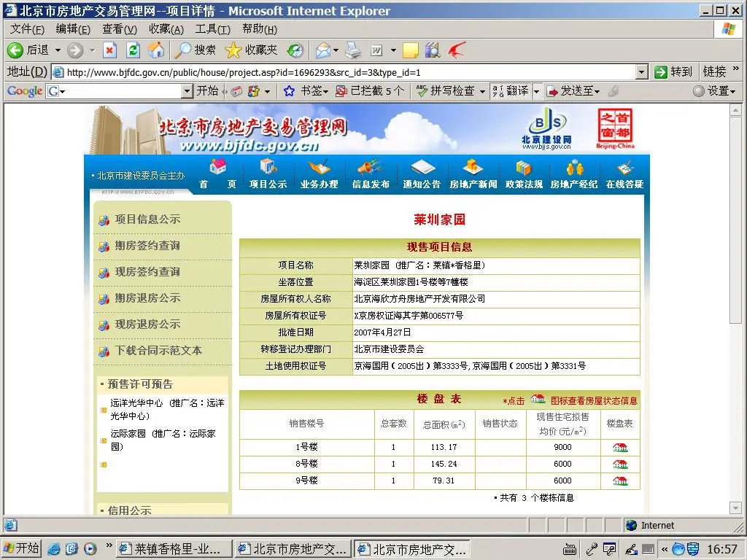Go to the browser home page
The width and height of the screenshot is (747, 560).
click(156, 50)
